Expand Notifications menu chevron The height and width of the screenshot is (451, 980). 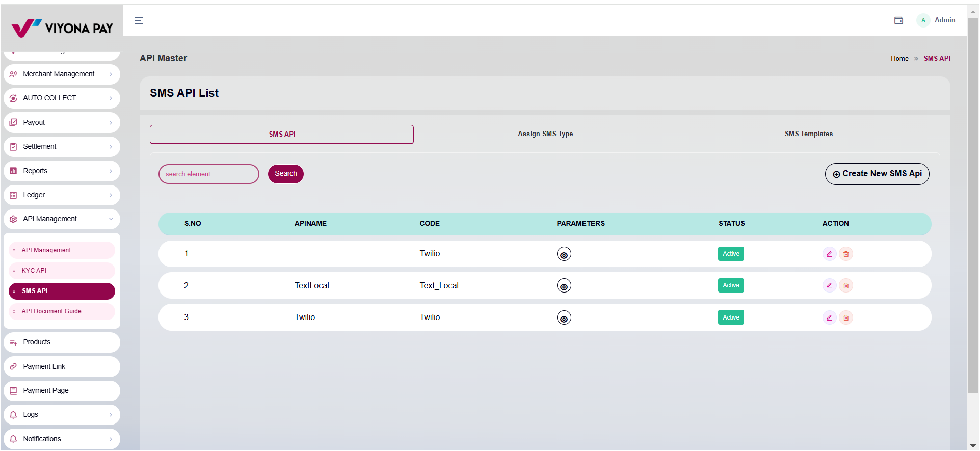[x=111, y=439]
